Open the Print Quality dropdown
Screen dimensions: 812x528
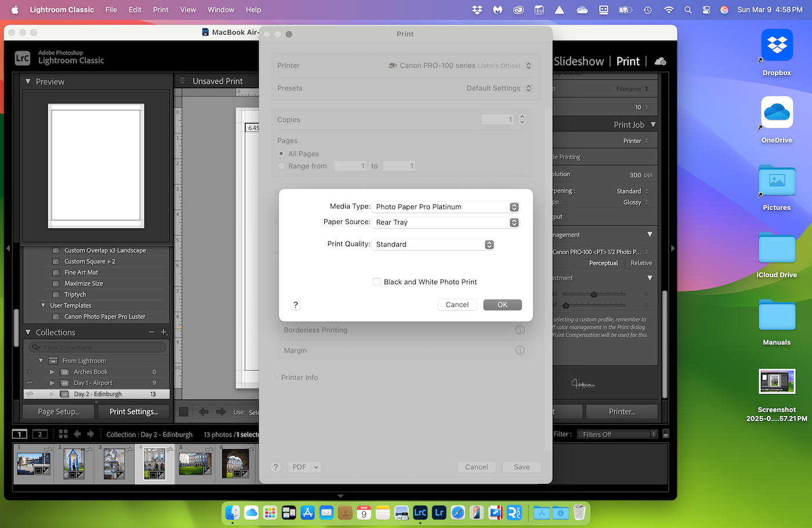pyautogui.click(x=433, y=245)
